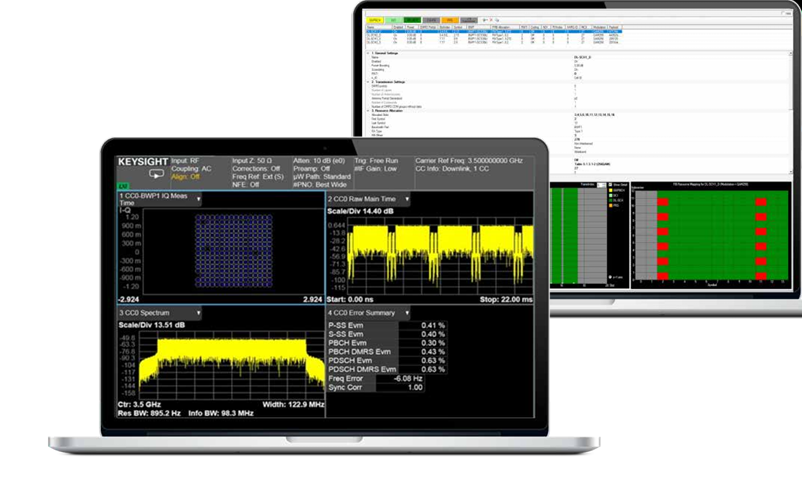Click the Coupling: AC setting
The height and width of the screenshot is (498, 802).
click(x=191, y=169)
